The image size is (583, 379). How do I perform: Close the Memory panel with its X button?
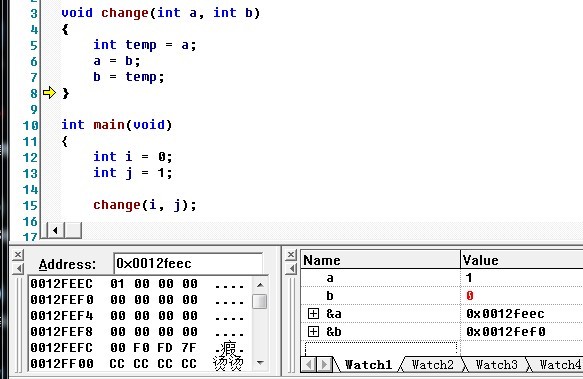pyautogui.click(x=17, y=255)
